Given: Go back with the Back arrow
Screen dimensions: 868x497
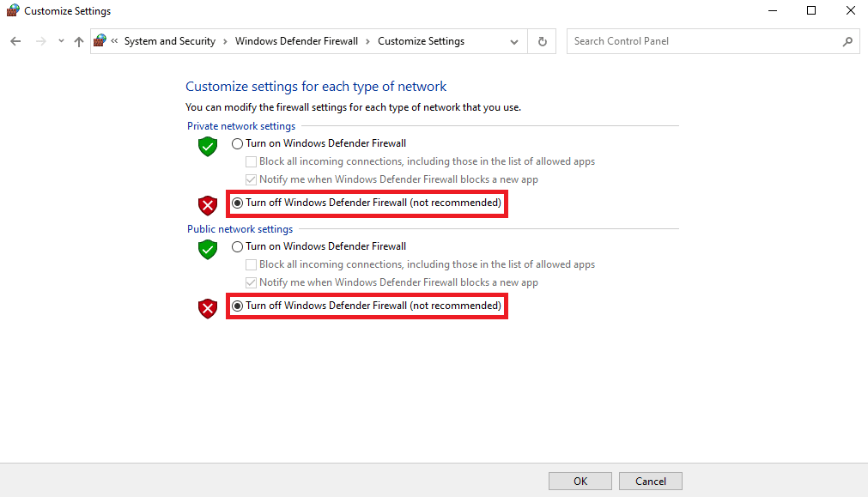Looking at the screenshot, I should pyautogui.click(x=15, y=41).
